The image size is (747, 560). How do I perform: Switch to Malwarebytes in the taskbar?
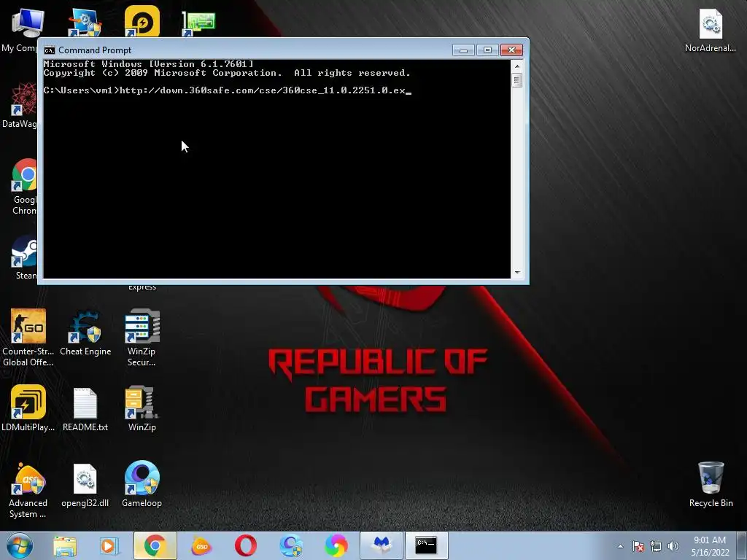[381, 545]
